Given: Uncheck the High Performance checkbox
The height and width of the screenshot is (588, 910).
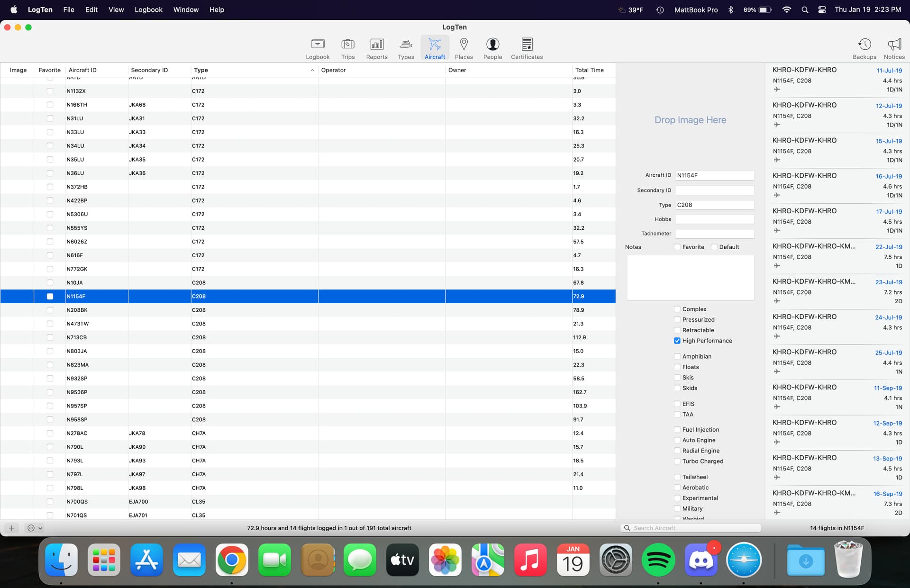Looking at the screenshot, I should coord(677,341).
